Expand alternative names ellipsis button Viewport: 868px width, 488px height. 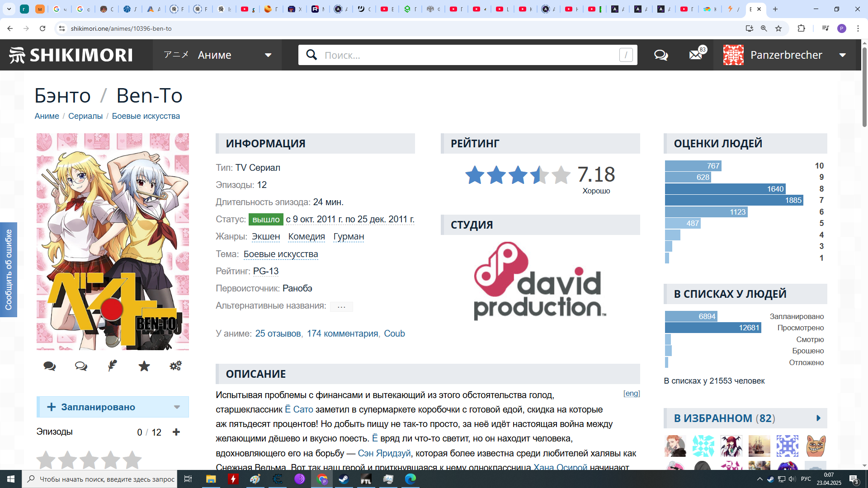point(341,306)
